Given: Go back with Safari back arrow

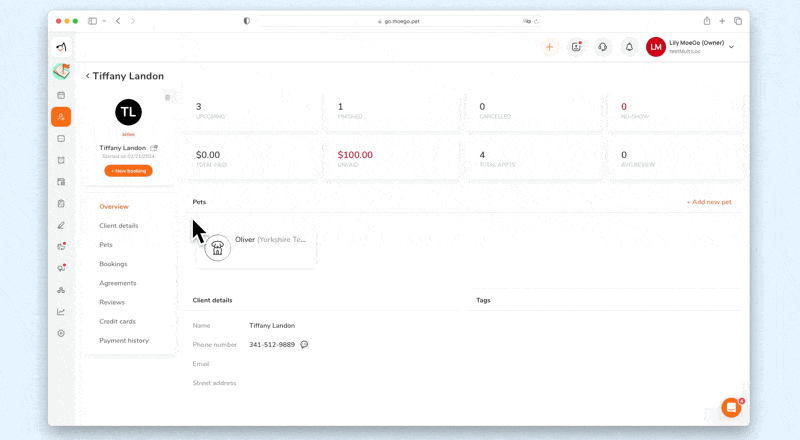Looking at the screenshot, I should [x=118, y=21].
